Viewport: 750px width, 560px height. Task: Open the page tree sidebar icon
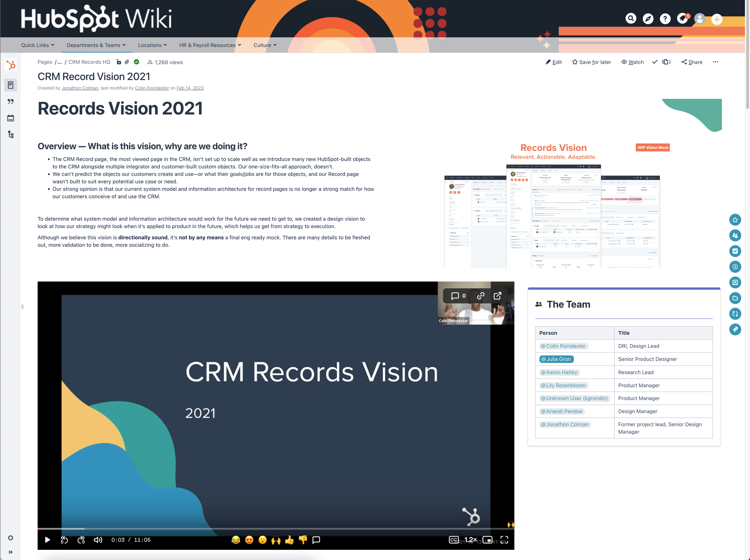tap(10, 134)
